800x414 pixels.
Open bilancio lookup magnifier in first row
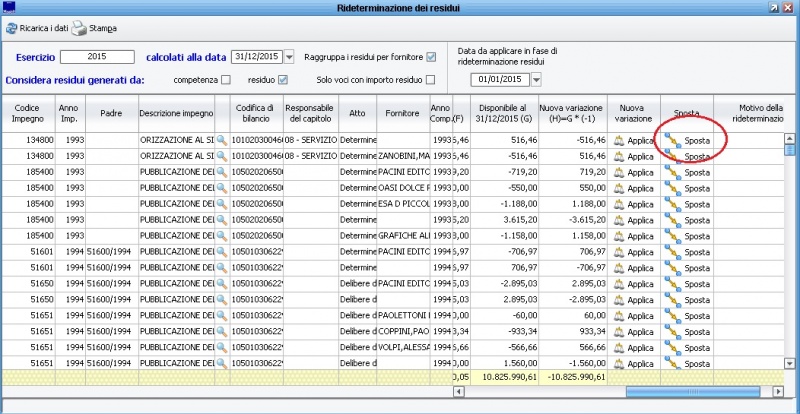[x=222, y=141]
